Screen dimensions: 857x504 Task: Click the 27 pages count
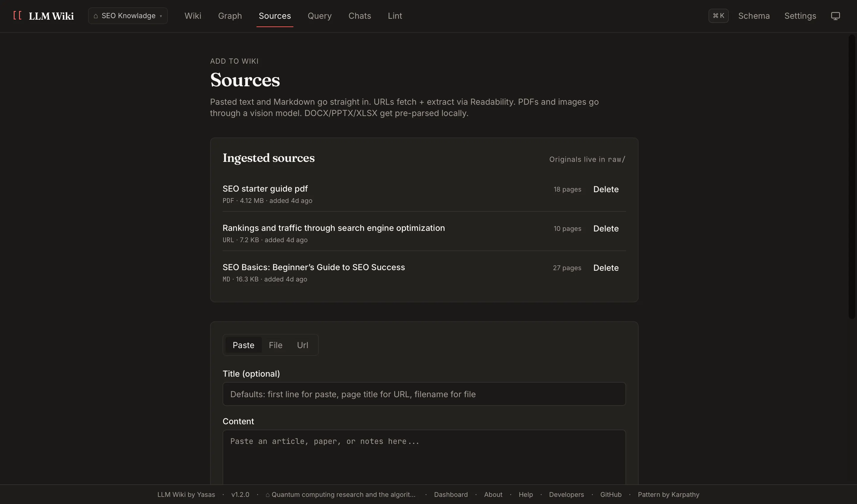(567, 268)
